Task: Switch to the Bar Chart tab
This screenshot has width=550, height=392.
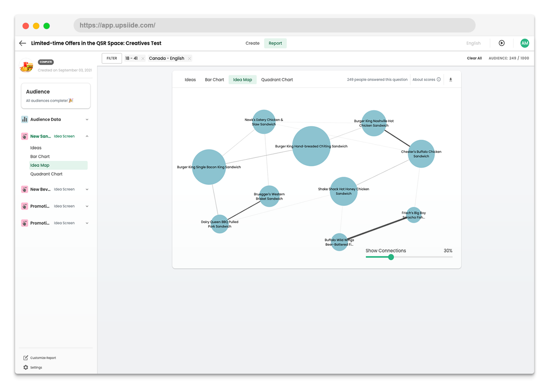Action: [215, 80]
